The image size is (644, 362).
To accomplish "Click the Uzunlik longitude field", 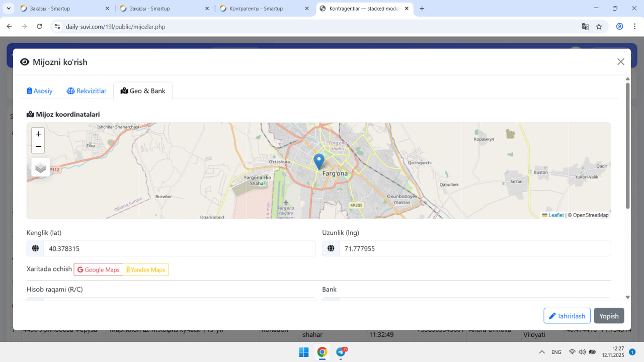I will [x=474, y=248].
